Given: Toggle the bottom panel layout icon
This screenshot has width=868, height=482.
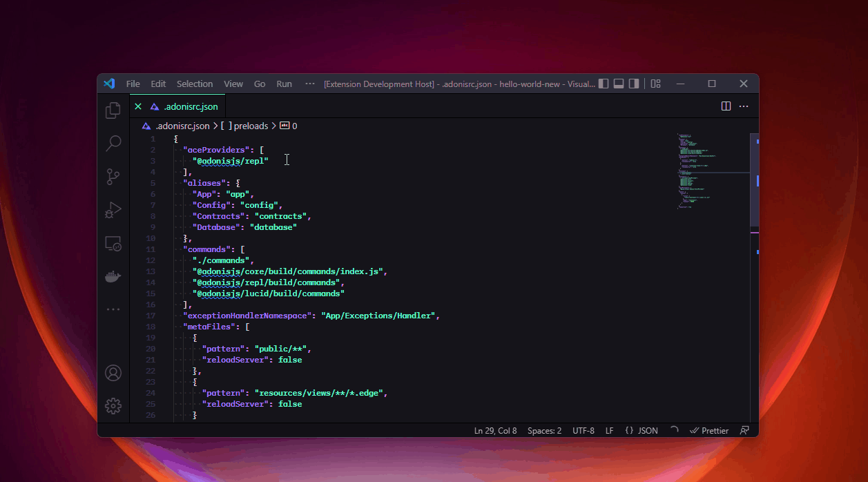Looking at the screenshot, I should (x=619, y=84).
